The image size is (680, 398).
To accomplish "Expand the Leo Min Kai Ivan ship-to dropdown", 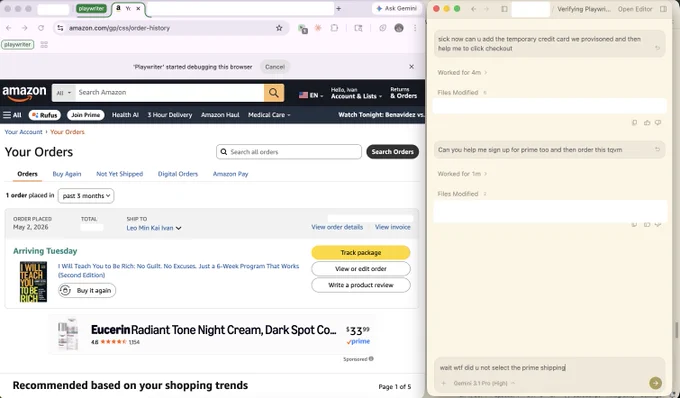I will (x=154, y=228).
